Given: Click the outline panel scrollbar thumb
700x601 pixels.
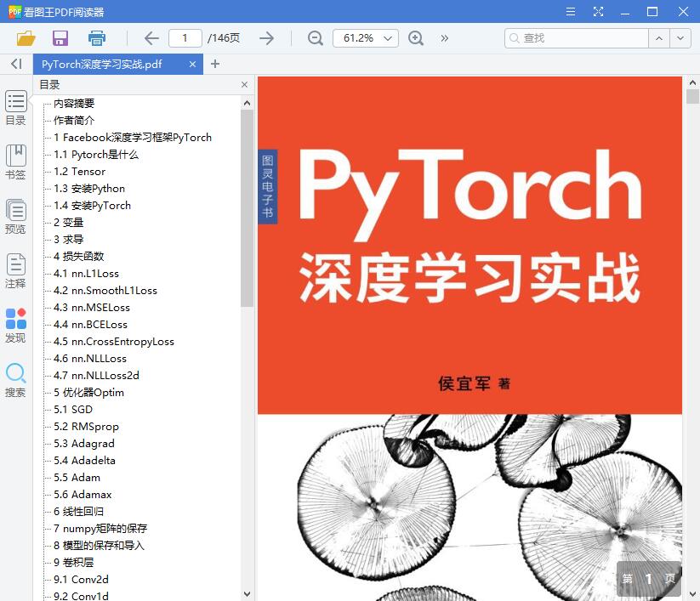Looking at the screenshot, I should tap(247, 208).
